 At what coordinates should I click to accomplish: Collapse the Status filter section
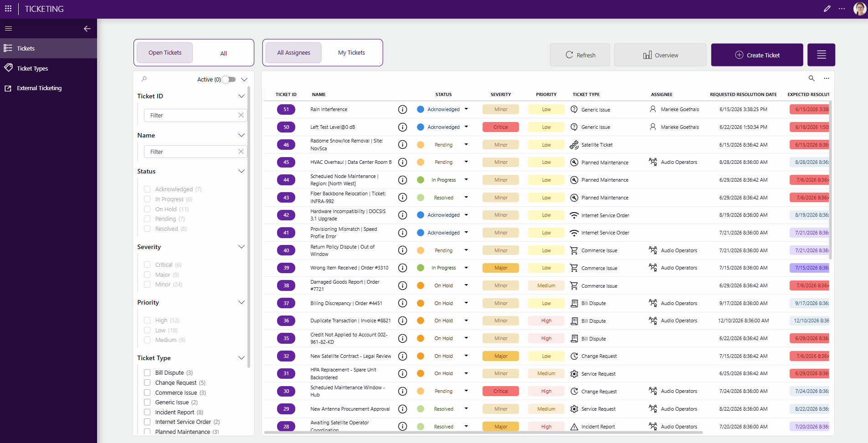point(241,171)
